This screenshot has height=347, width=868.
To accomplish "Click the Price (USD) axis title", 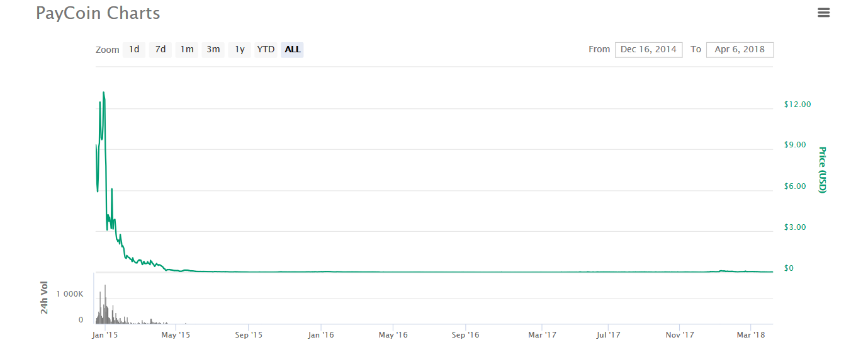I will pyautogui.click(x=821, y=170).
